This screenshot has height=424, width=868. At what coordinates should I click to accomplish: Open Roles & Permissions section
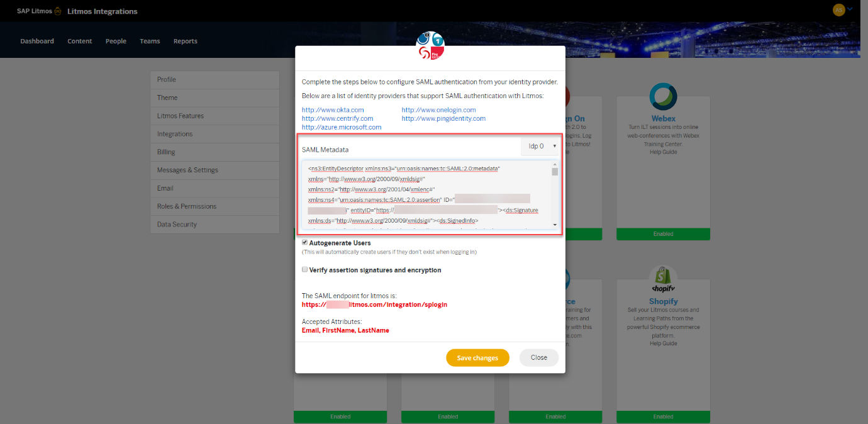tap(214, 206)
